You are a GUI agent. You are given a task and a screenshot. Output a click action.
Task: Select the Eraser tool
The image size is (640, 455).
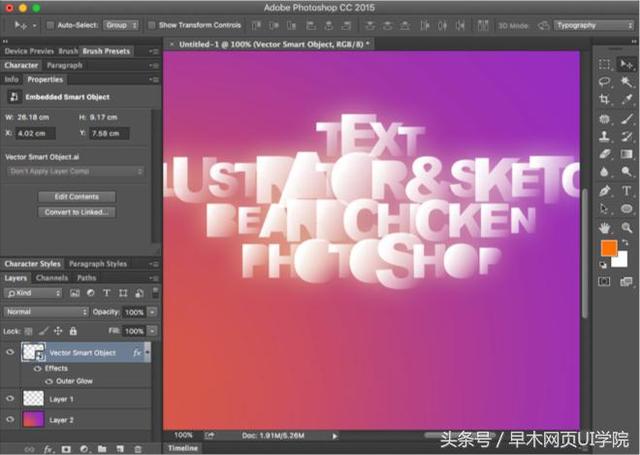(604, 154)
